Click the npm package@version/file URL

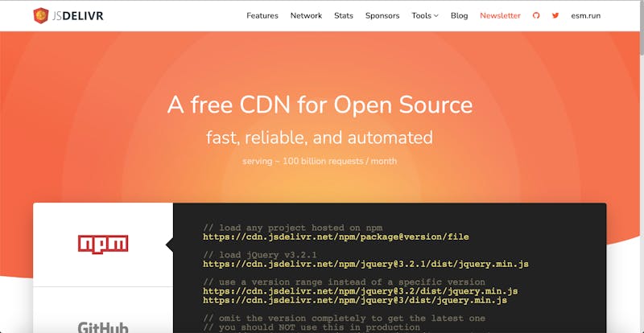point(336,237)
